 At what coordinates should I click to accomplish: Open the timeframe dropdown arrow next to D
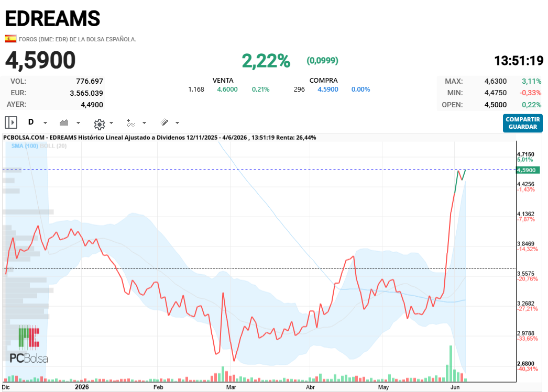pos(45,123)
